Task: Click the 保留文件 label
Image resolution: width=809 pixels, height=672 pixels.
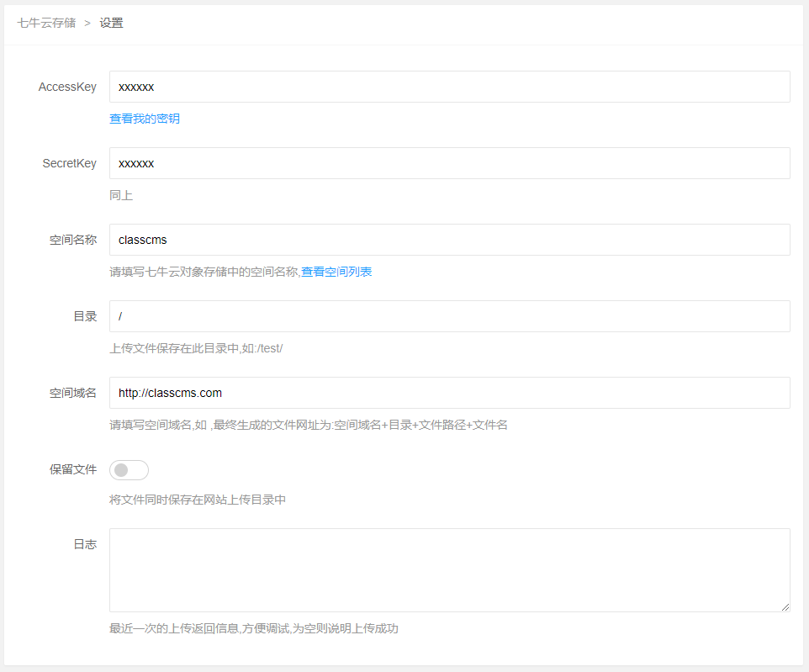Action: point(73,469)
